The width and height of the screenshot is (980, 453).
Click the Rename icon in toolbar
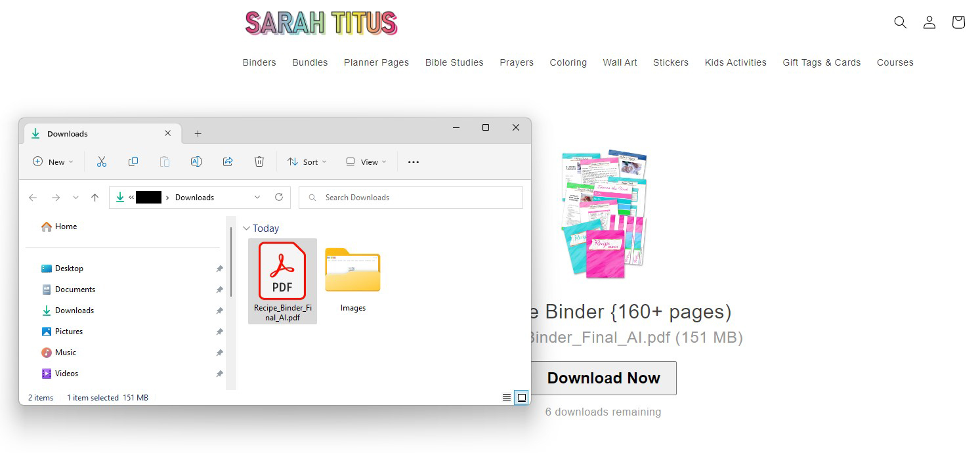[196, 162]
